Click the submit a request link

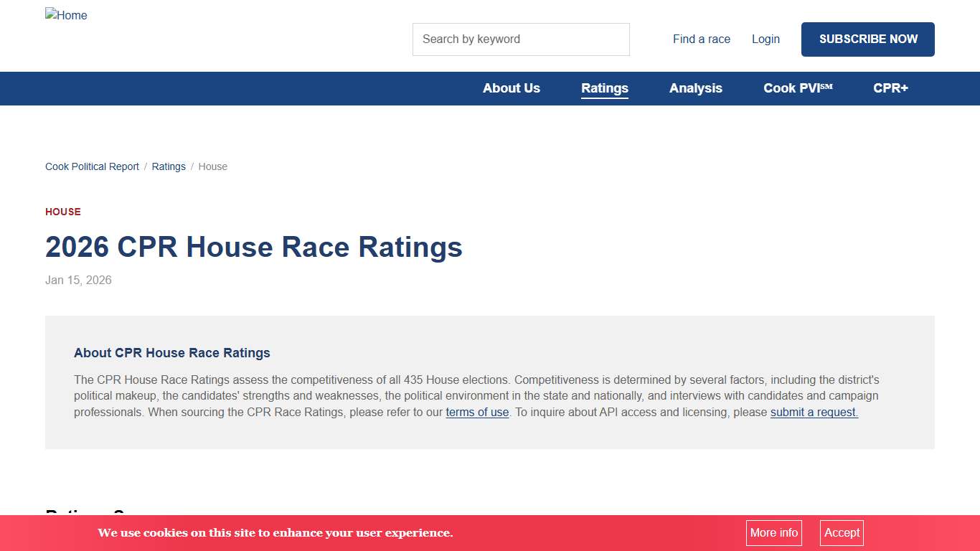813,413
